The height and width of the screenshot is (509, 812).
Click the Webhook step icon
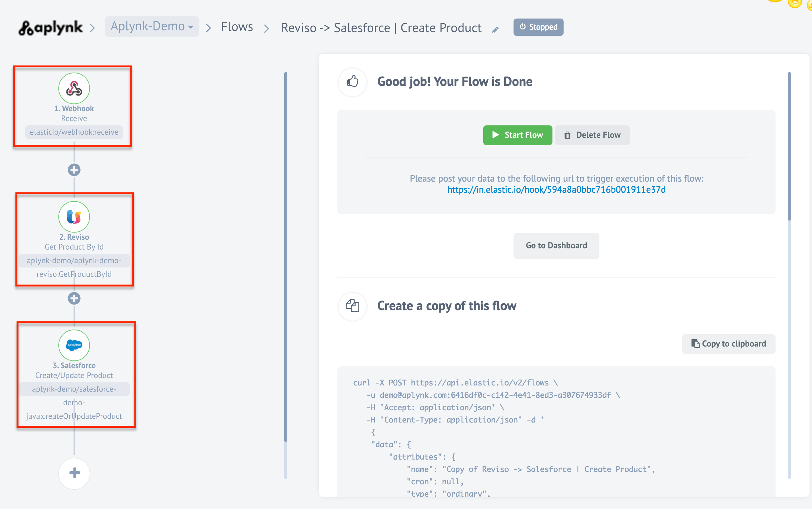(x=74, y=89)
